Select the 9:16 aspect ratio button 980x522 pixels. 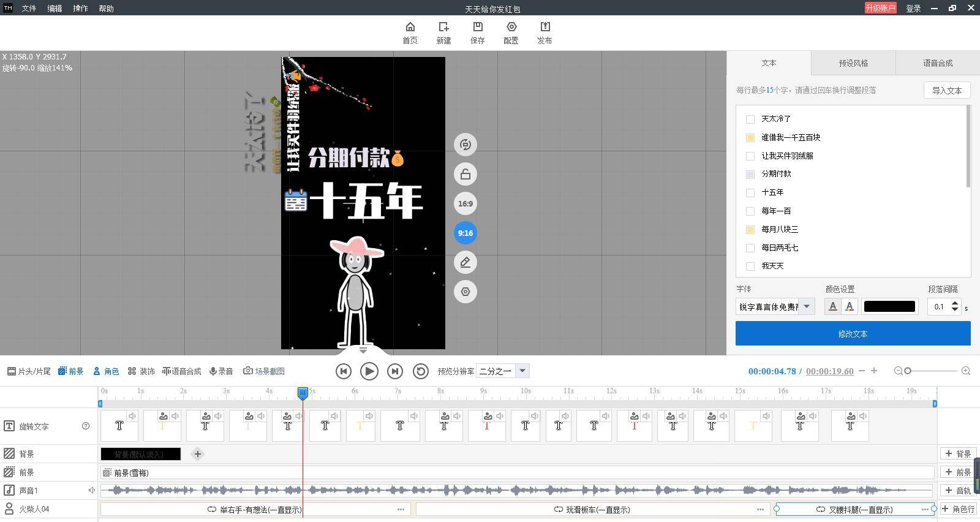click(466, 233)
